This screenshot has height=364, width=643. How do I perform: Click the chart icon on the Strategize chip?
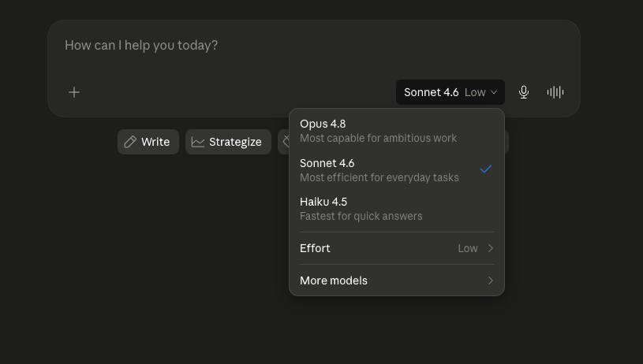(198, 142)
